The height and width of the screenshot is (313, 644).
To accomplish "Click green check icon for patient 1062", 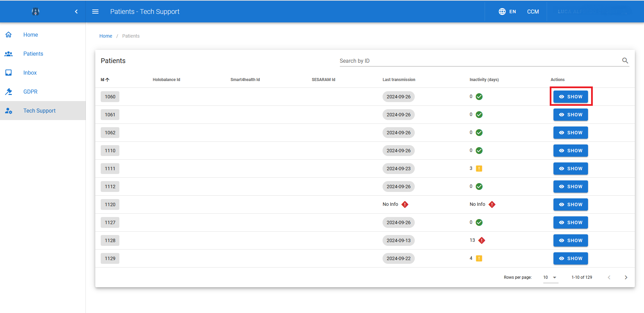I will click(x=479, y=133).
